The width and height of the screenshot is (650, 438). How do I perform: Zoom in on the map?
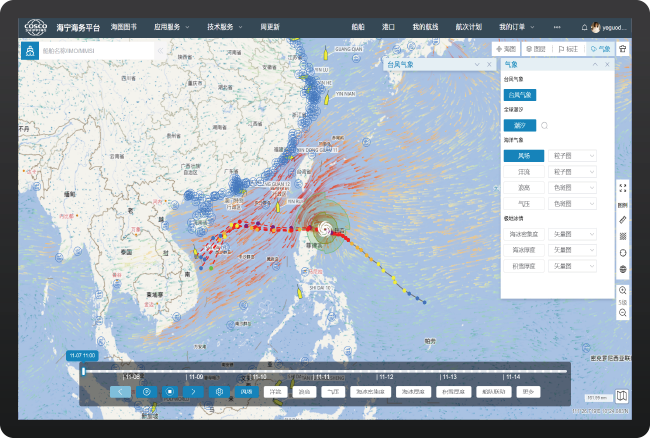(x=623, y=290)
